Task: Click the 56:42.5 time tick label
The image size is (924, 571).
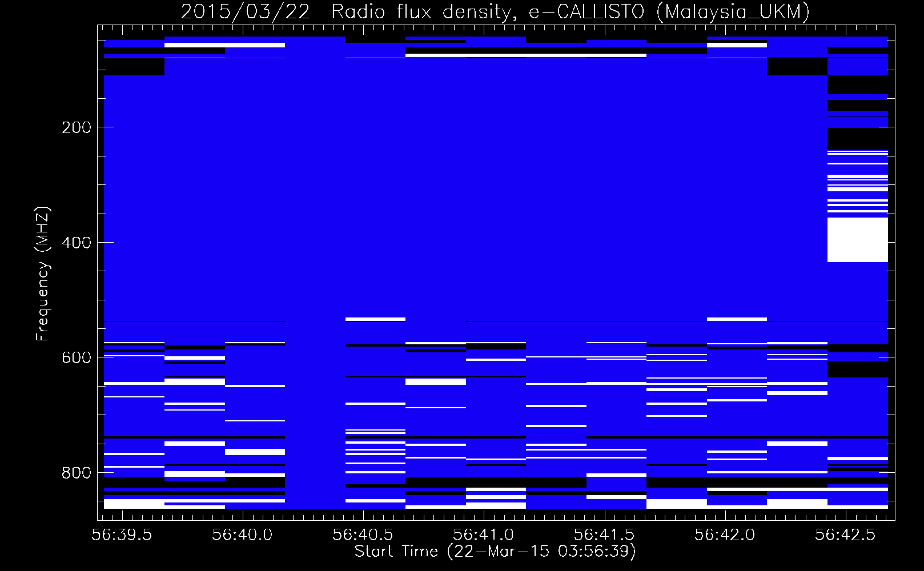Action: [845, 534]
